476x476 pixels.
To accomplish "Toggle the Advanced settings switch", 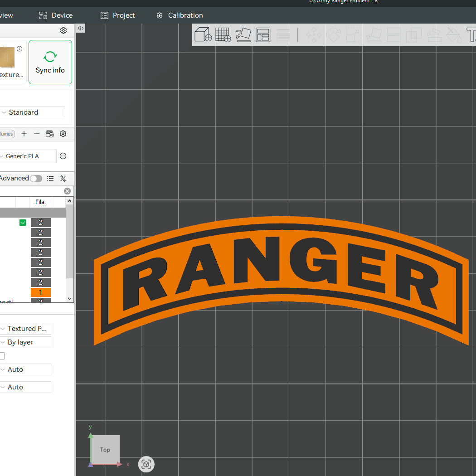I will (x=36, y=179).
